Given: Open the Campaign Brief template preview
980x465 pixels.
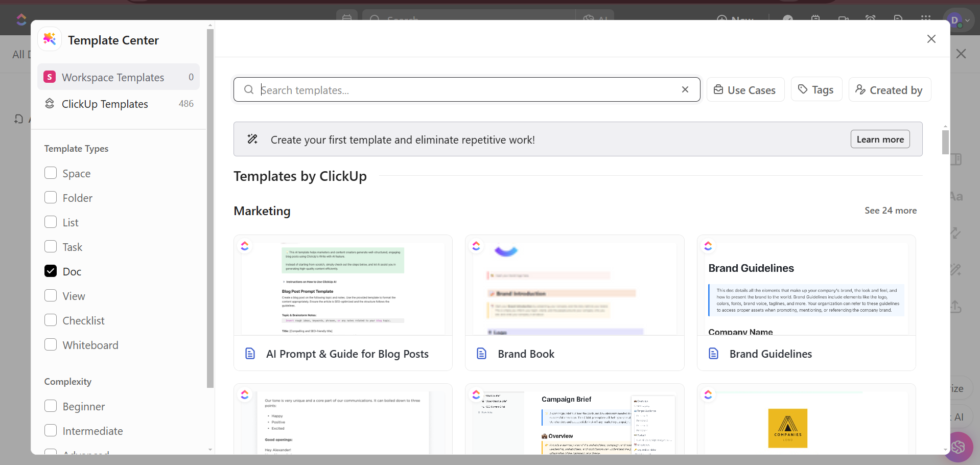Looking at the screenshot, I should pos(575,419).
